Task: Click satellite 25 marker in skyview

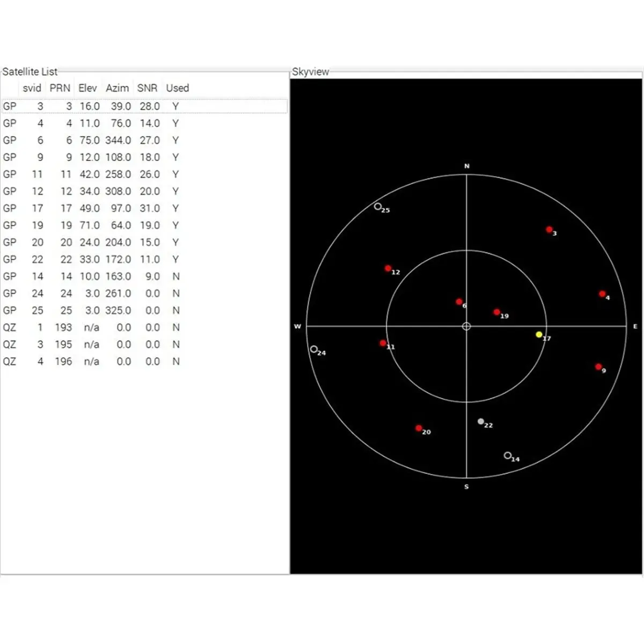Action: 378,207
